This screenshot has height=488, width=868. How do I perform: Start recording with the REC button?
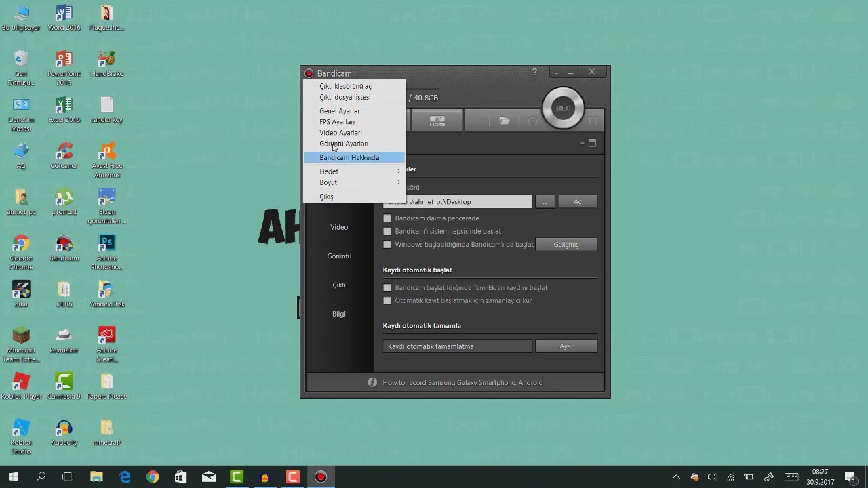click(563, 108)
